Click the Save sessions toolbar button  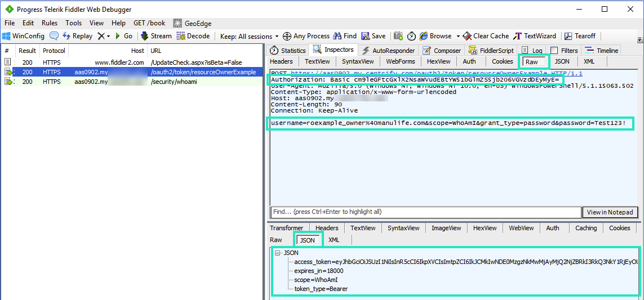coord(374,36)
